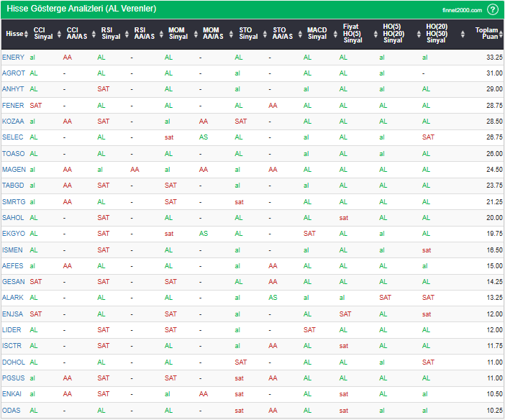Image resolution: width=505 pixels, height=420 pixels.
Task: Open ODAS stock link
Action: [12, 411]
